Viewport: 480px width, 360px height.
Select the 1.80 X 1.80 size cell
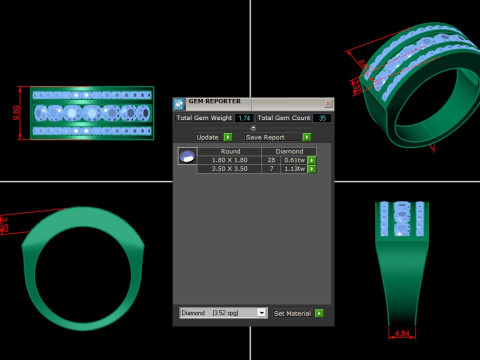click(229, 160)
